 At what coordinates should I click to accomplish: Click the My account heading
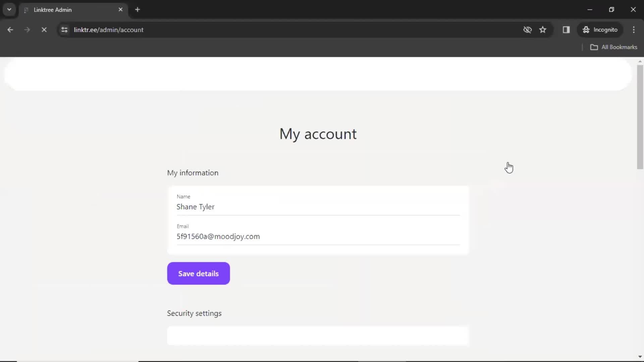(318, 134)
